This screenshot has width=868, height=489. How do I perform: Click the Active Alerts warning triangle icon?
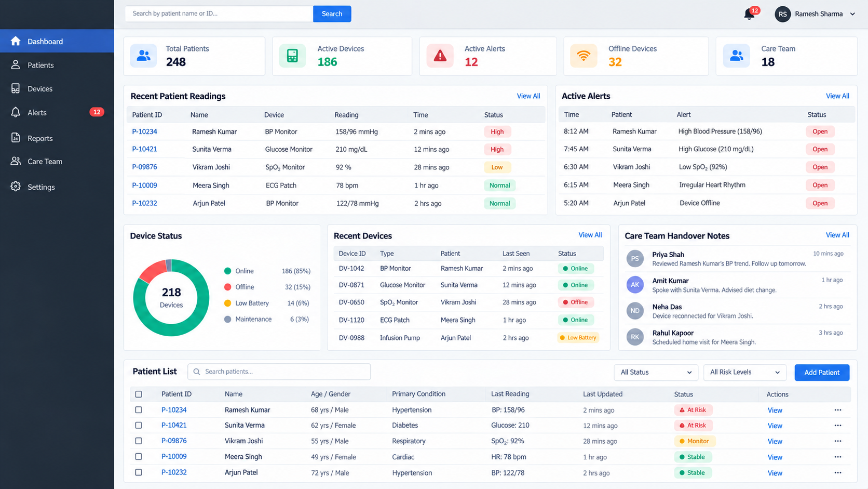point(440,56)
